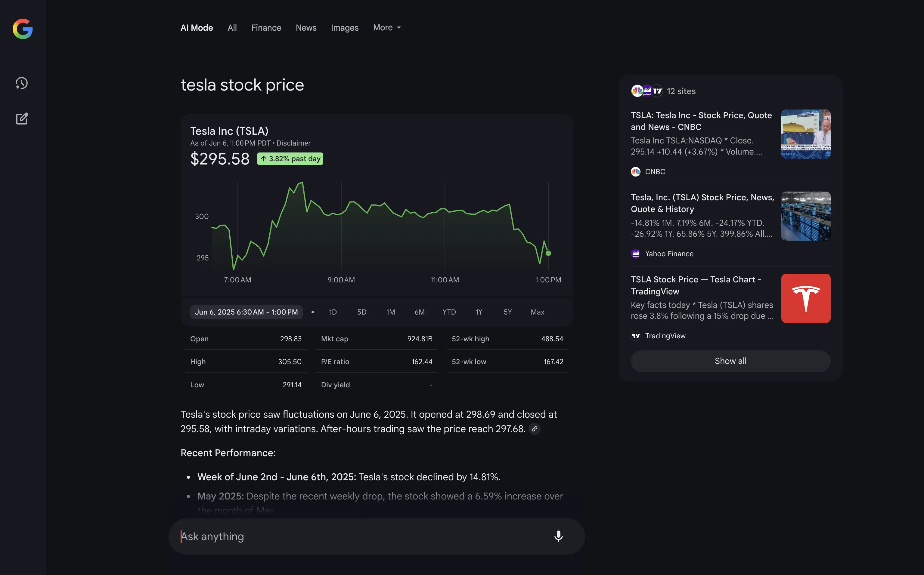Click the 52-wk high value 488.54
The width and height of the screenshot is (924, 575).
click(x=552, y=339)
